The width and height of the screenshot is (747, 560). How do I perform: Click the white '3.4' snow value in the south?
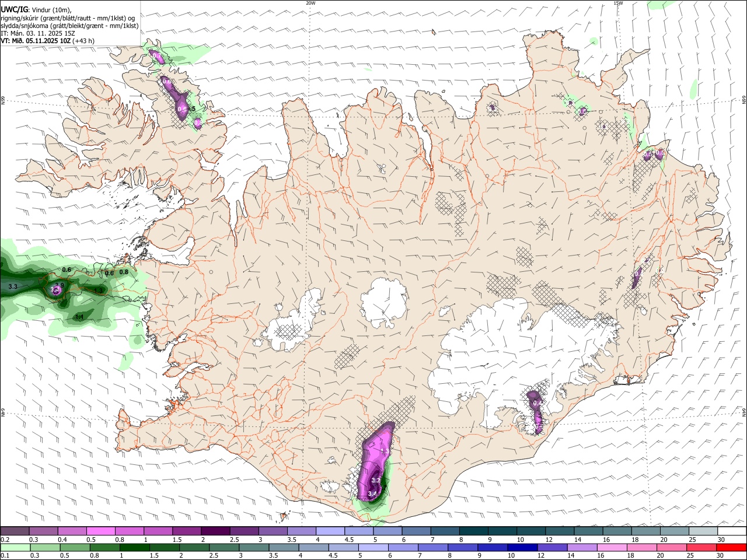373,494
